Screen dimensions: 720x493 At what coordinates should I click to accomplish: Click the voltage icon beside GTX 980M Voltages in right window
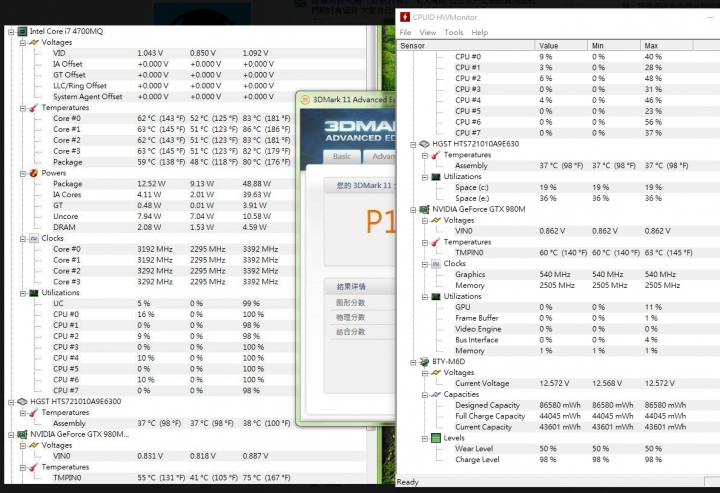(x=435, y=220)
